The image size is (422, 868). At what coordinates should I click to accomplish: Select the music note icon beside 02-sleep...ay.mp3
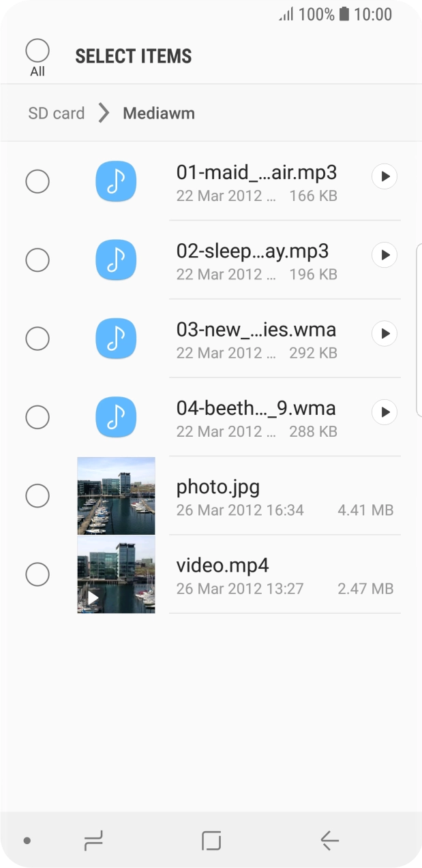(x=116, y=260)
